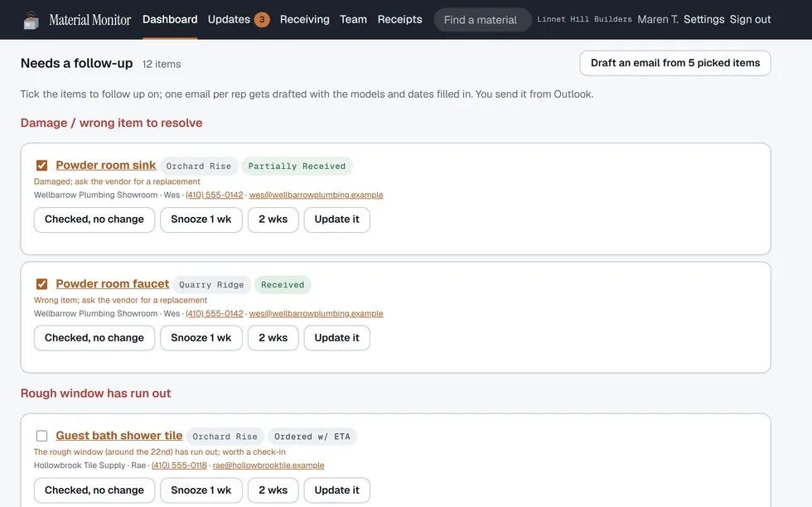Click the Material Monitor logo icon
The height and width of the screenshot is (507, 812).
click(31, 20)
